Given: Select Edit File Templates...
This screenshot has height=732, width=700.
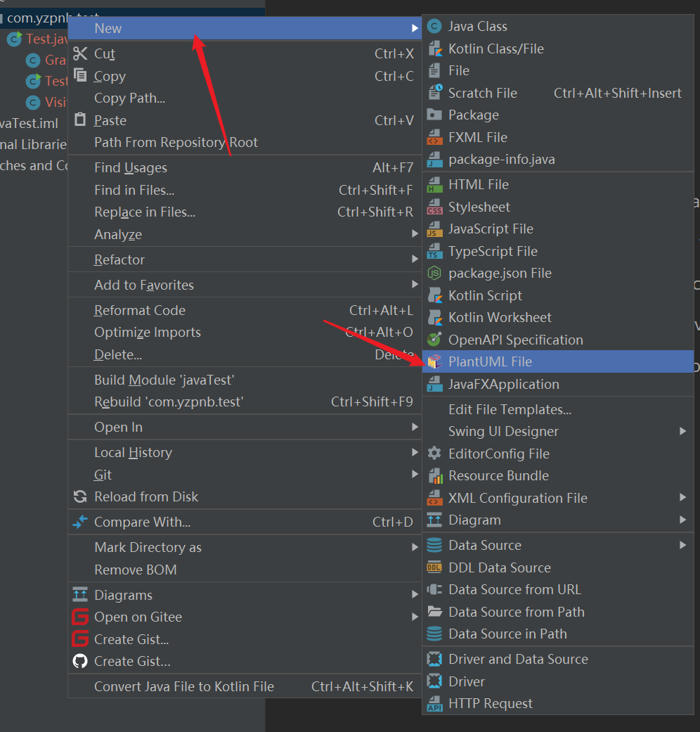Looking at the screenshot, I should click(558, 409).
